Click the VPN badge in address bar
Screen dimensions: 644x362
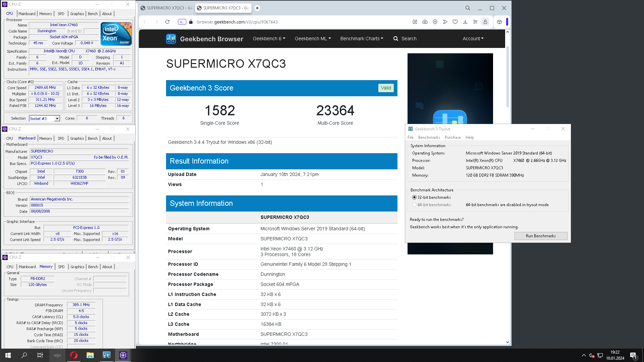182,22
